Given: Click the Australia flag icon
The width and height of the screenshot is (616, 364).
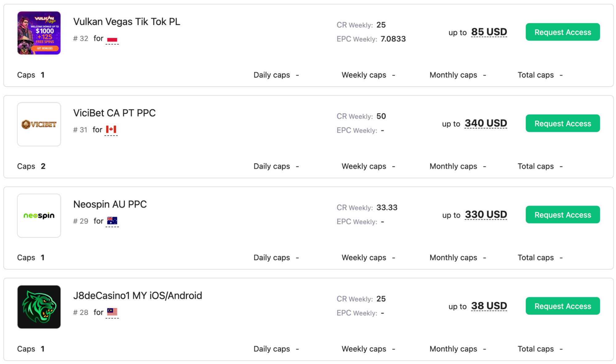Looking at the screenshot, I should click(112, 221).
